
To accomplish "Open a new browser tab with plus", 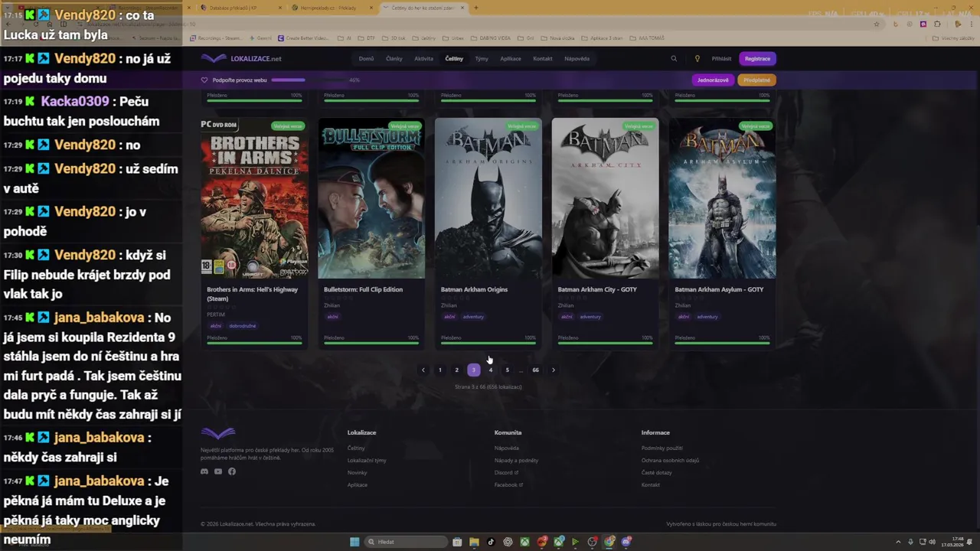I will [x=475, y=8].
